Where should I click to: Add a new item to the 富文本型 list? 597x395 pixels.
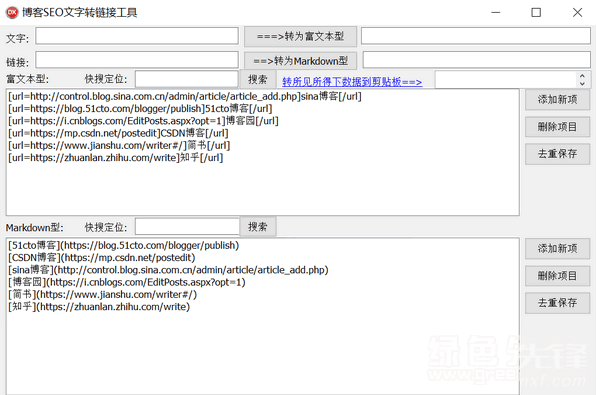[557, 100]
